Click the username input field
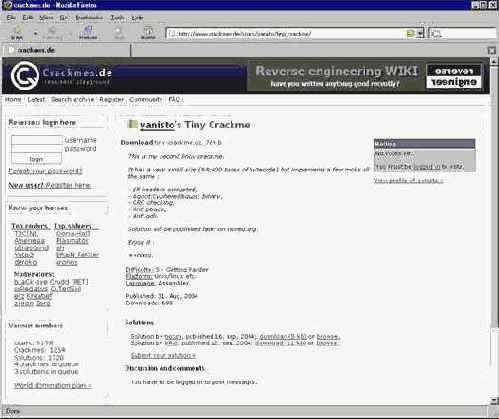 point(37,140)
